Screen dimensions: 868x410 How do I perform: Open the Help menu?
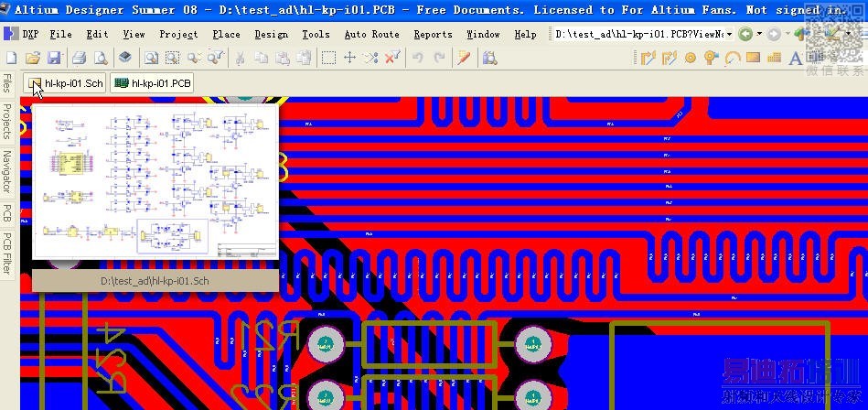point(525,35)
